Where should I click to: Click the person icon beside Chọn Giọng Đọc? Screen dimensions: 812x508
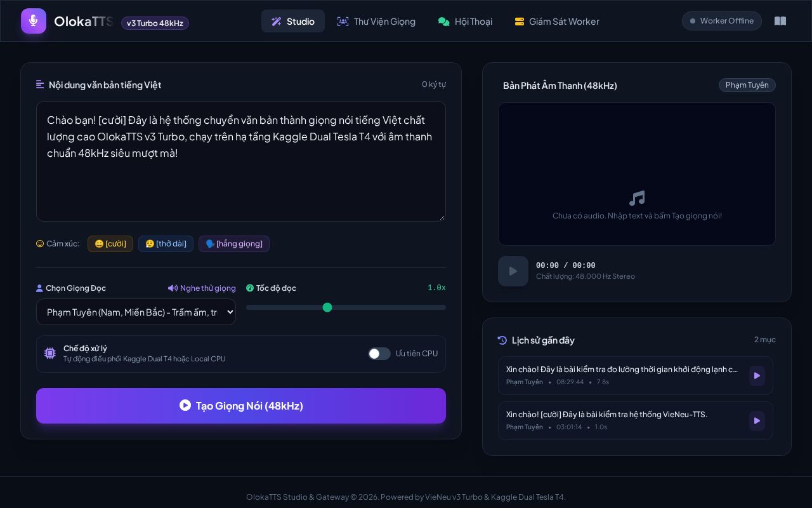click(39, 288)
